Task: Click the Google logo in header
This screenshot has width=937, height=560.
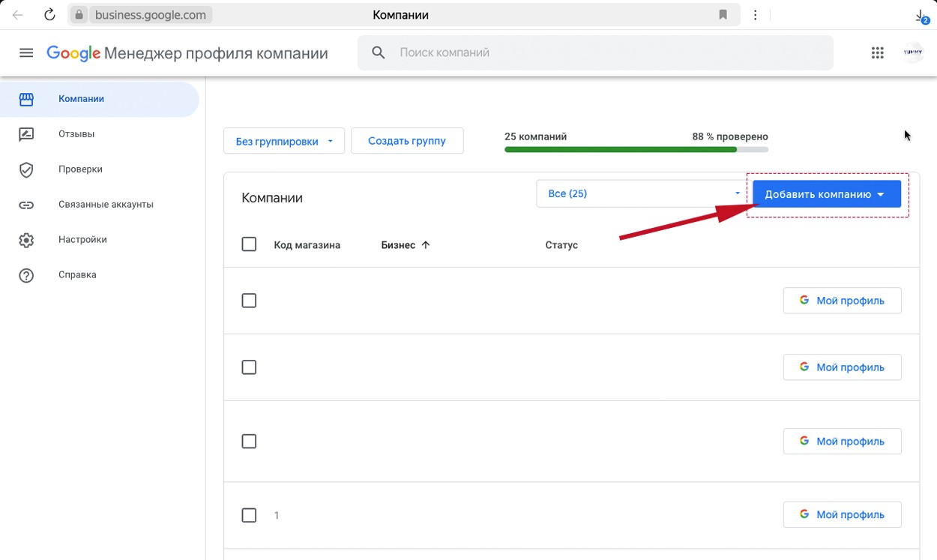Action: (73, 53)
